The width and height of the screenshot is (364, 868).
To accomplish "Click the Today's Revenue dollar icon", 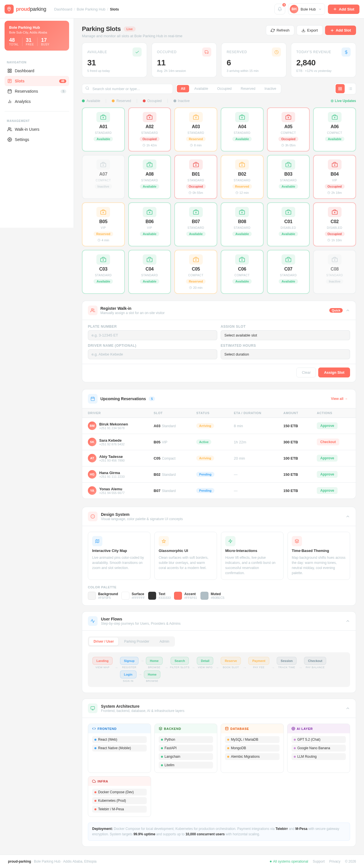I will [x=346, y=52].
